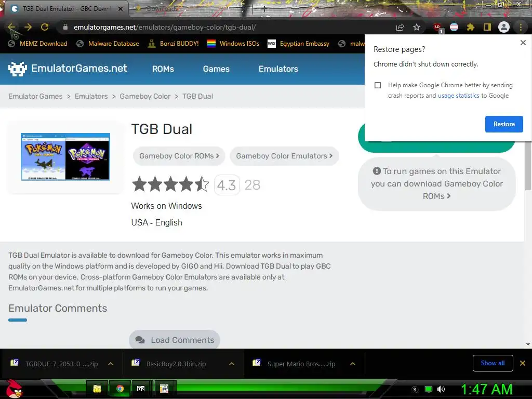Expand options for BasicBoy2.0.3bin.zip download

pos(232,364)
